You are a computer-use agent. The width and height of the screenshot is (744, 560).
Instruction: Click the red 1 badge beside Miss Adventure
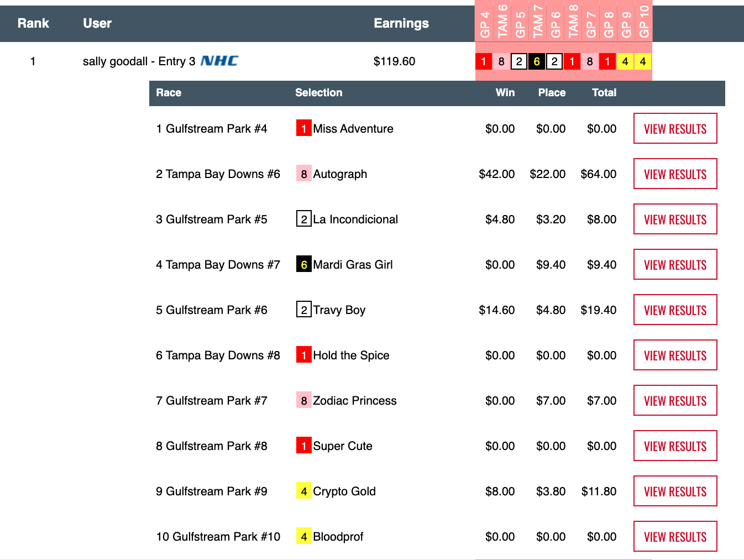point(303,128)
